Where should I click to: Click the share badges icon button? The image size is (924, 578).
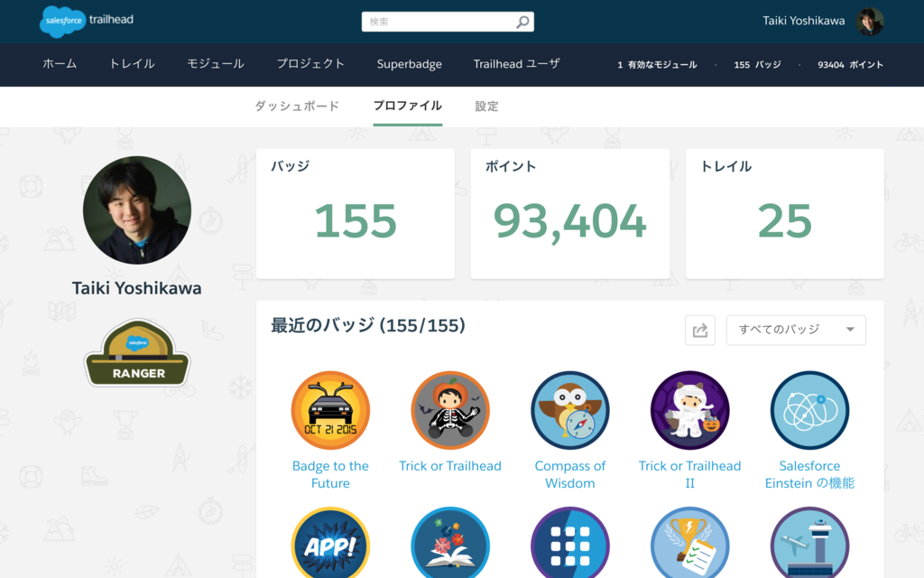click(700, 330)
